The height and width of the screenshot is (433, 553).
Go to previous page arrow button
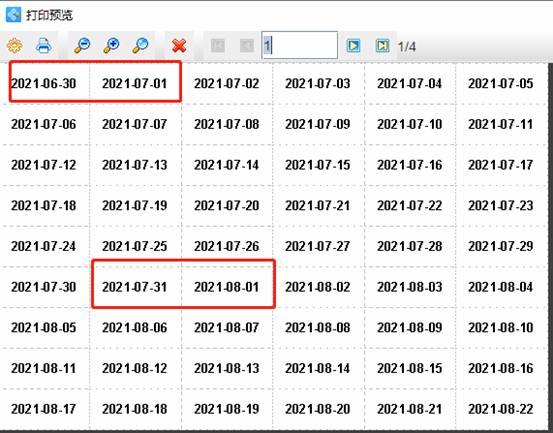pos(247,45)
